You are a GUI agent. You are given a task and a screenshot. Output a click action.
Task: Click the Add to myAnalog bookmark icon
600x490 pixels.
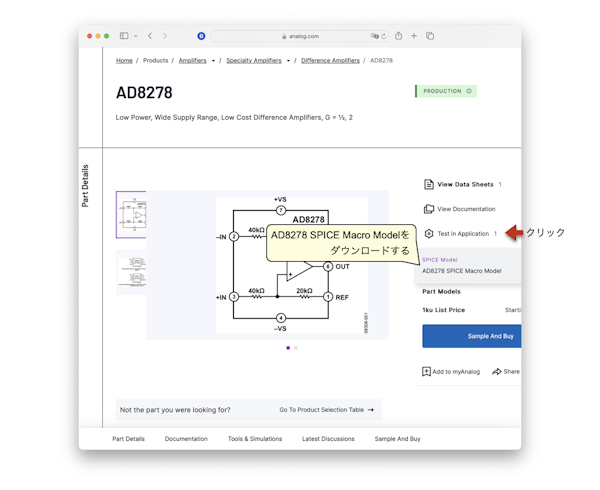(x=426, y=372)
